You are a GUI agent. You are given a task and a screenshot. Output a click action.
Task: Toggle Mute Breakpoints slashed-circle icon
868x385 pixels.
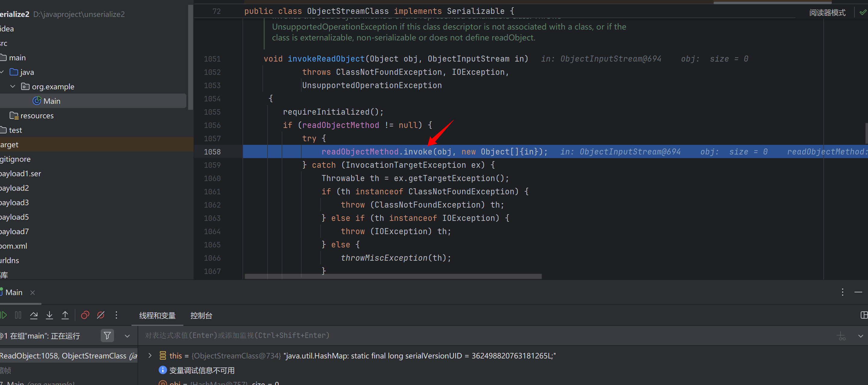pyautogui.click(x=100, y=315)
